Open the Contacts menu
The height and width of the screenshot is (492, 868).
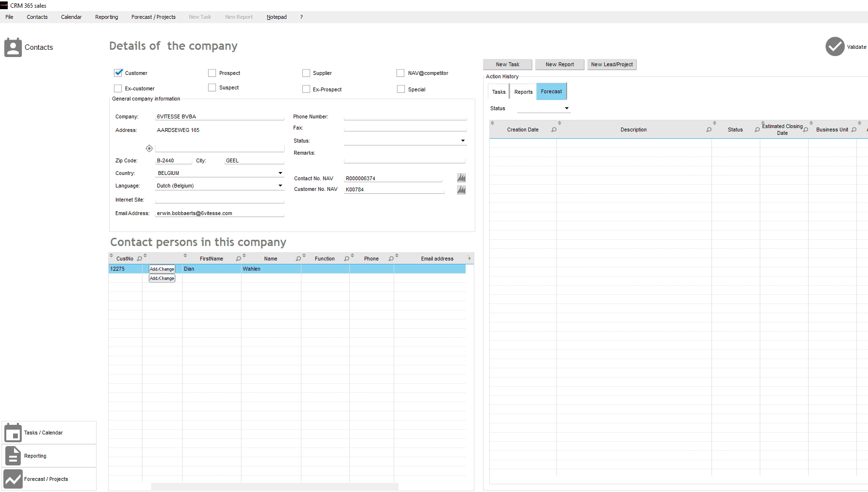pyautogui.click(x=37, y=17)
